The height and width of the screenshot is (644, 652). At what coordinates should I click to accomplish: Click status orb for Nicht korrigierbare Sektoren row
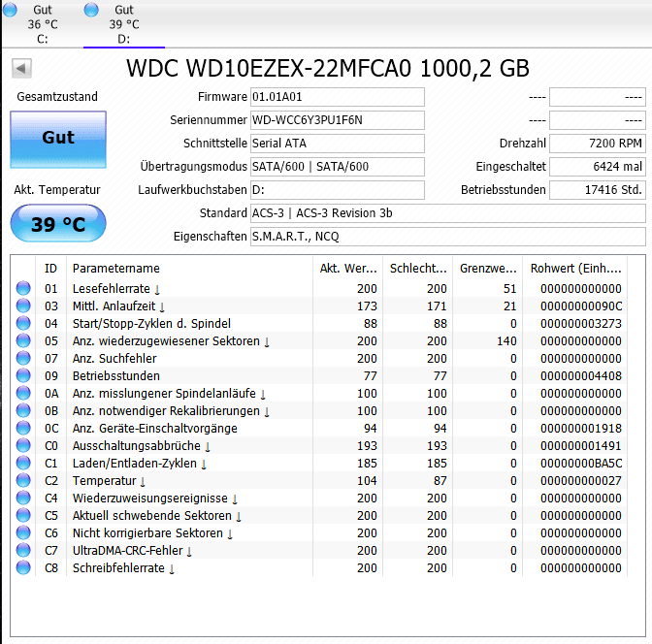23,532
